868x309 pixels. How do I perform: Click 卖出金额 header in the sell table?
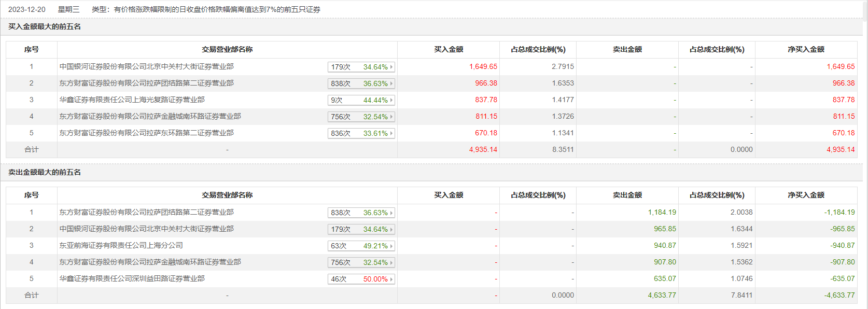[627, 195]
